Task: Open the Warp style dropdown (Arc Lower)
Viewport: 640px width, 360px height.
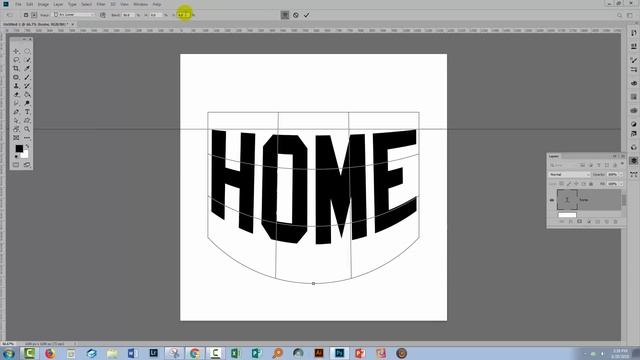Action: pyautogui.click(x=74, y=15)
